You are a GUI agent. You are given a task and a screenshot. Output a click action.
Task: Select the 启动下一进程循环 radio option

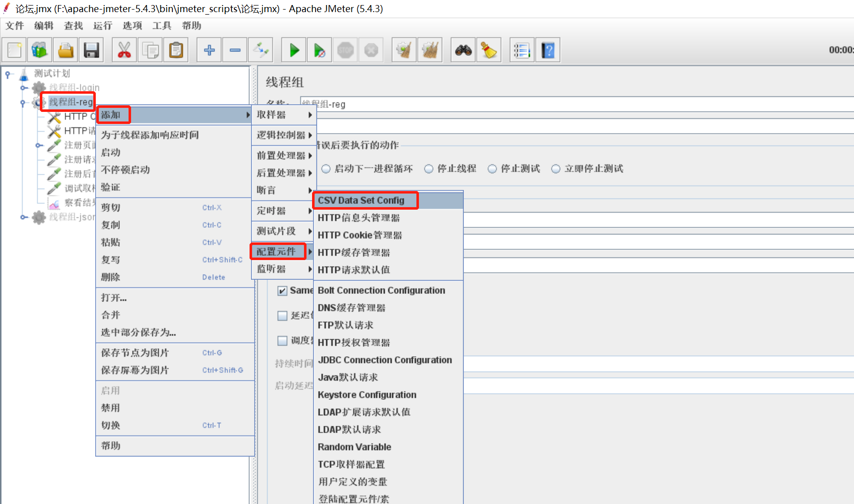pos(326,169)
